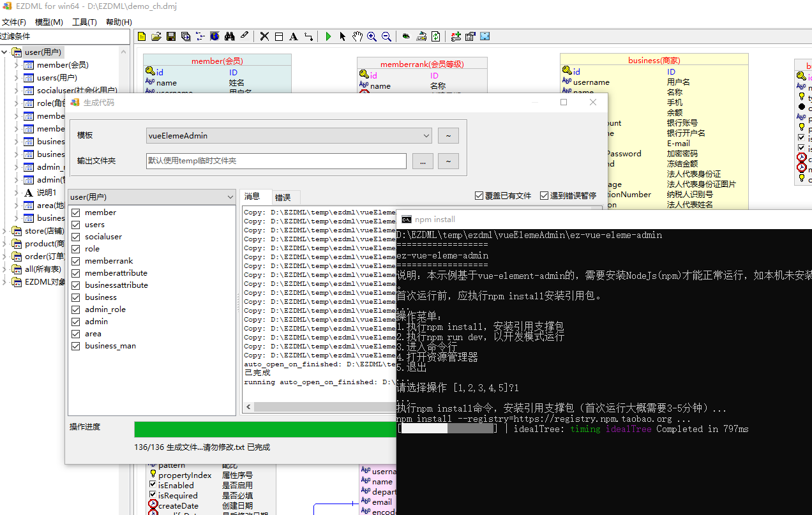The height and width of the screenshot is (515, 812).
Task: Click the Save toolbar icon
Action: [170, 36]
